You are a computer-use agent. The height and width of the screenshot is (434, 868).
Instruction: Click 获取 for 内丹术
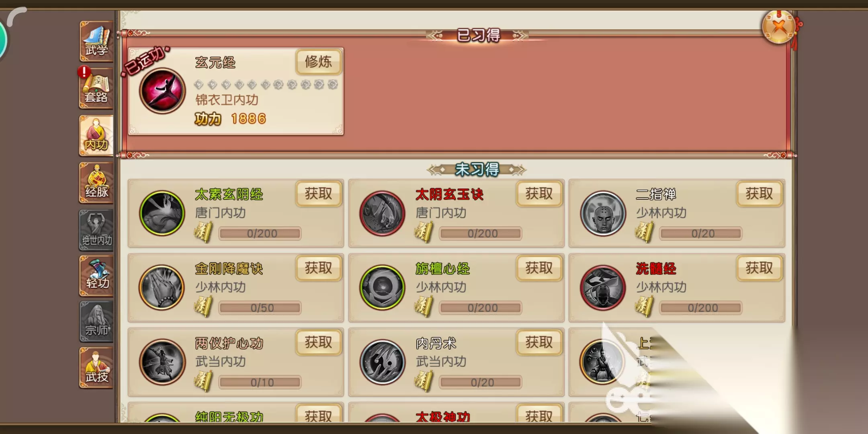539,343
